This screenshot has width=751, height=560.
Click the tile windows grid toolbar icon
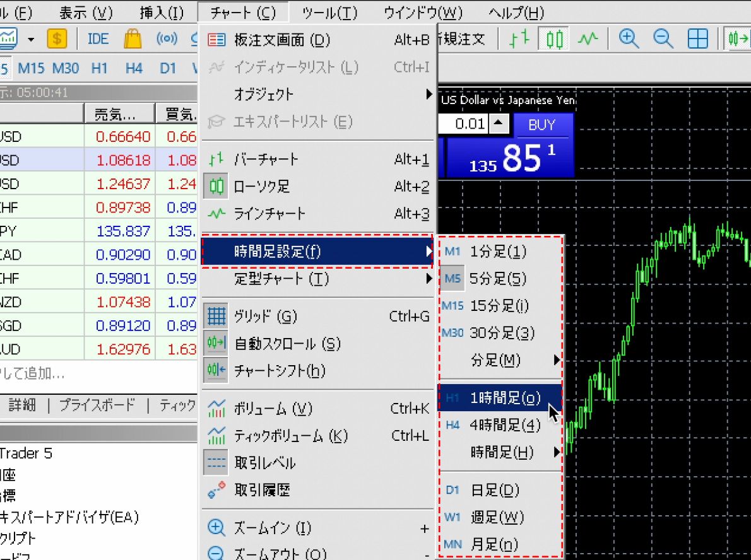(697, 39)
